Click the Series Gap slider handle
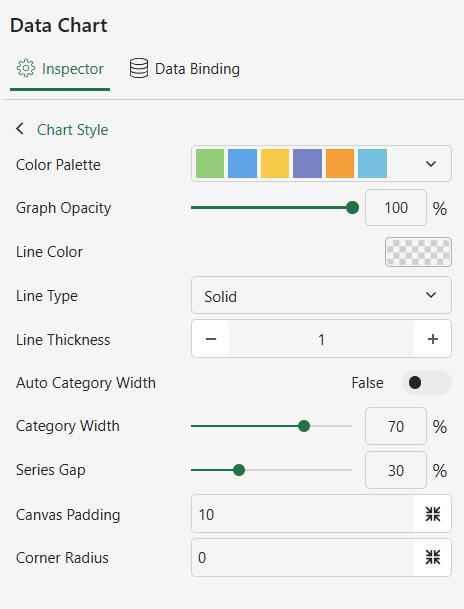The image size is (464, 609). coord(239,470)
